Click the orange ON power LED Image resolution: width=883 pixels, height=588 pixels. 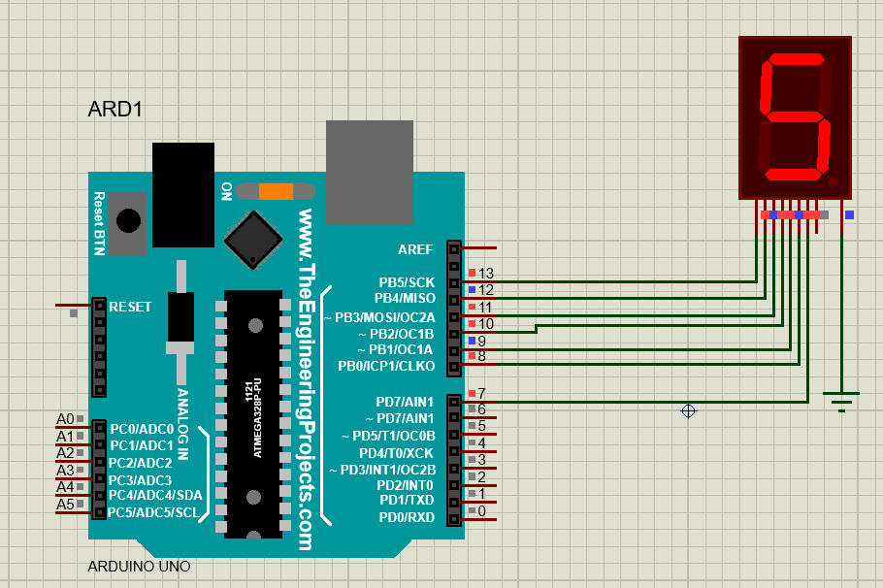coord(276,191)
